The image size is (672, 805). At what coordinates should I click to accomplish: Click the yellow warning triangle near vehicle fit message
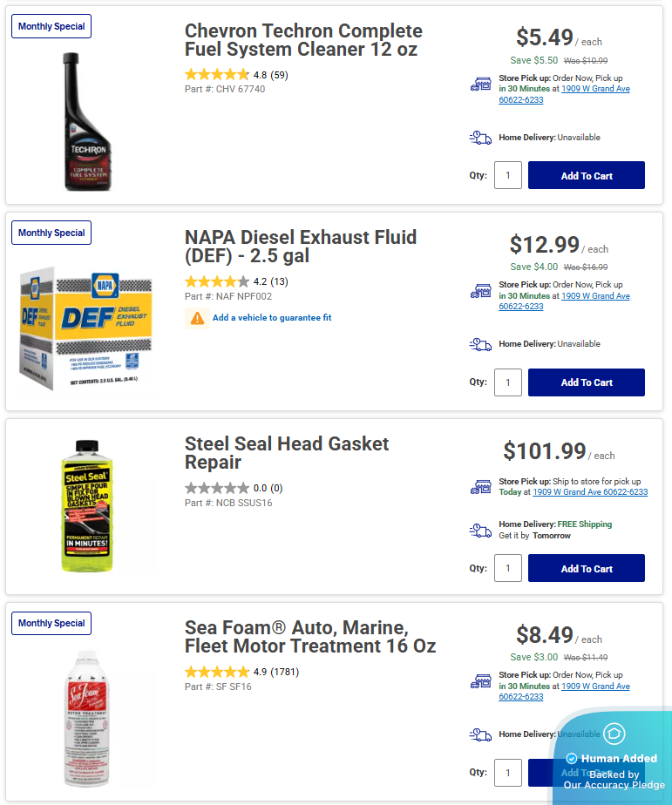tap(196, 318)
